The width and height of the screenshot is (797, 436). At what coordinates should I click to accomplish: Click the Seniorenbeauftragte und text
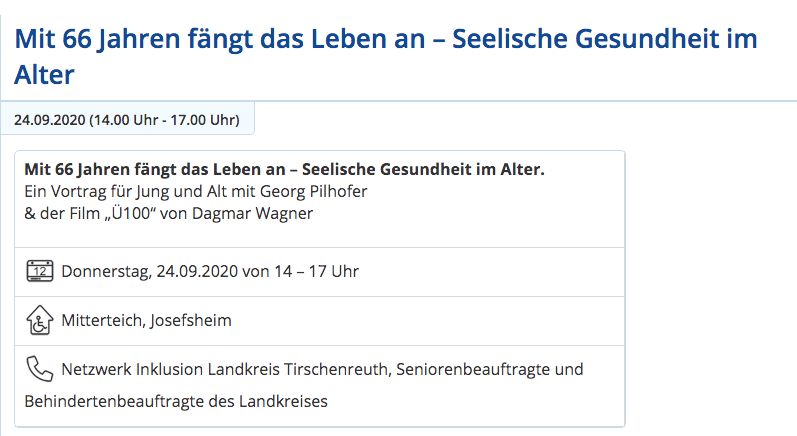click(x=489, y=369)
